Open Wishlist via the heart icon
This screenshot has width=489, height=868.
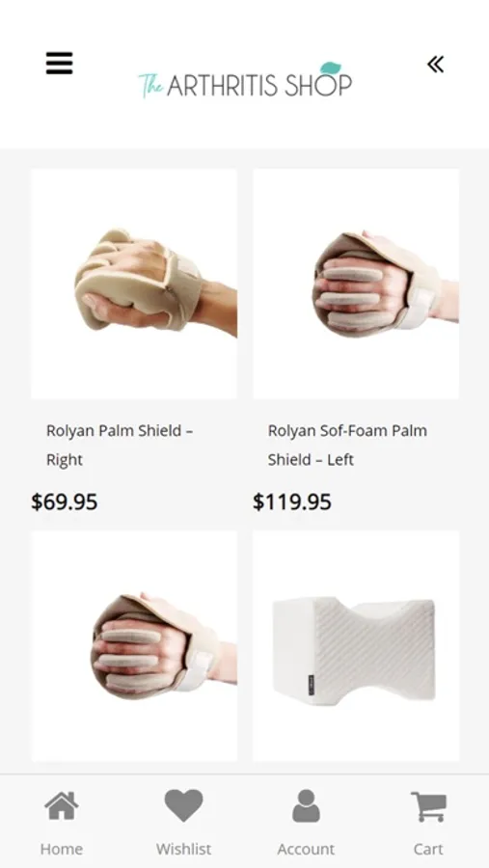point(184,805)
